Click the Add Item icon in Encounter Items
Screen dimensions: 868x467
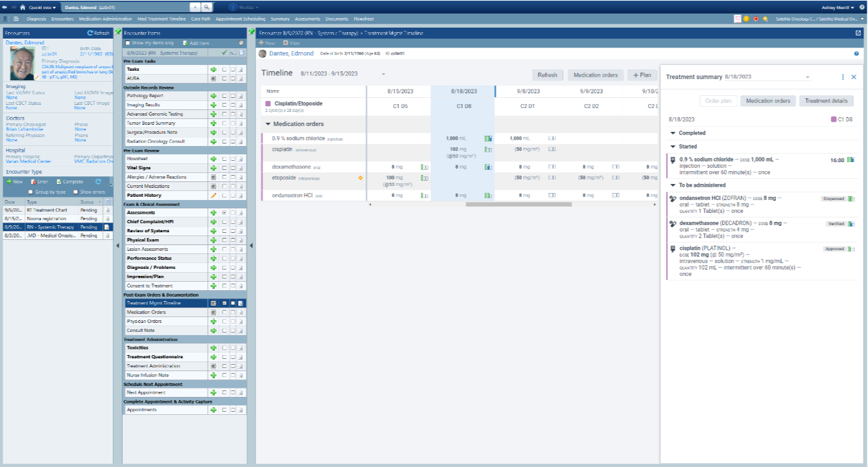click(x=186, y=42)
